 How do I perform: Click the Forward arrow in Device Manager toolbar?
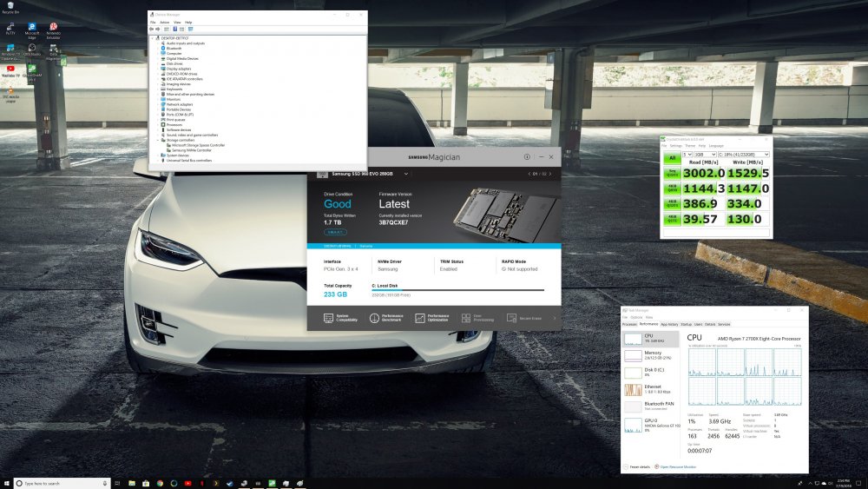click(158, 29)
